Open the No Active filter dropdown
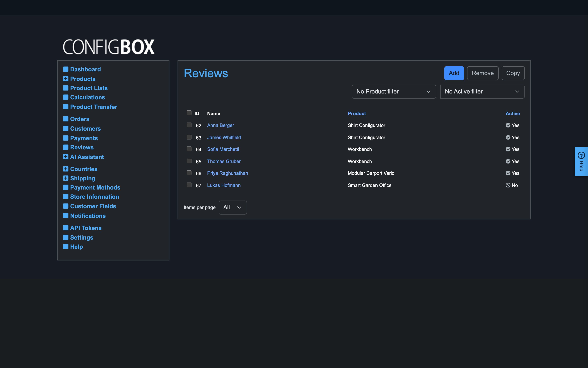588x368 pixels. coord(482,91)
